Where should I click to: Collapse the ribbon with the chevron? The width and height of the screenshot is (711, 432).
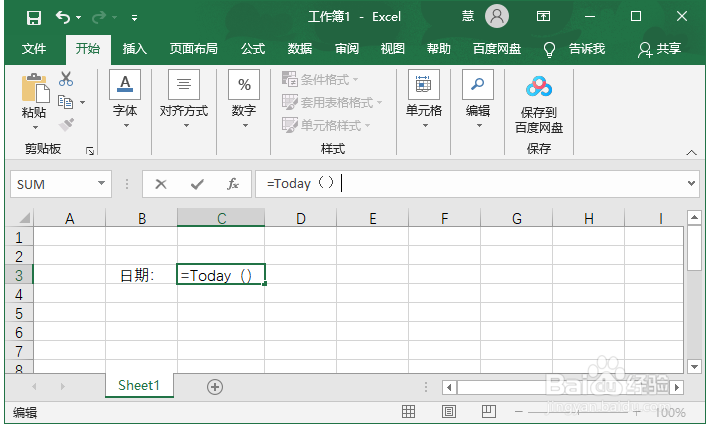691,153
